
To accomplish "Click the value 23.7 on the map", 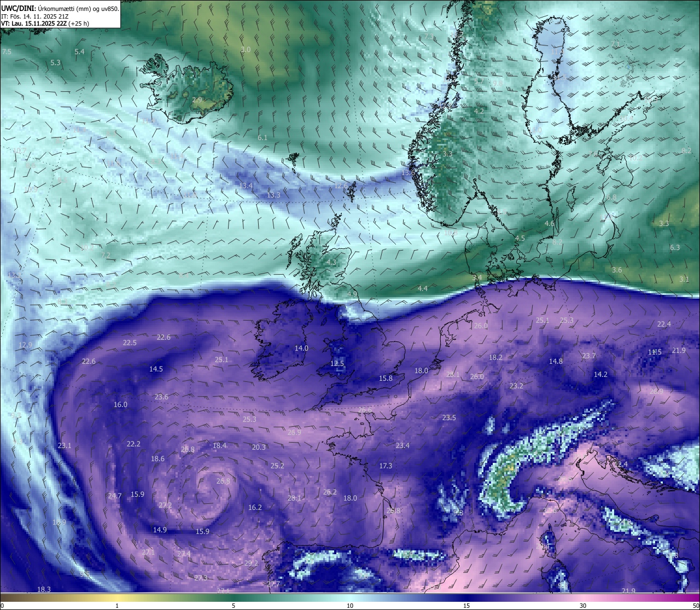I will click(x=589, y=356).
